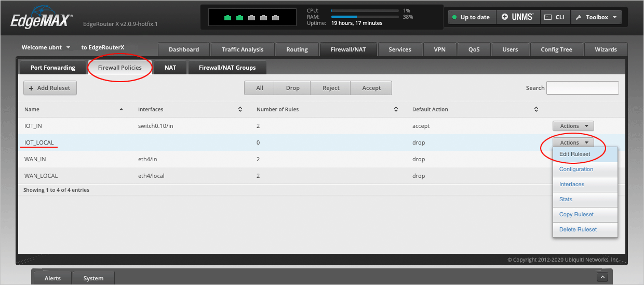
Task: Switch to the NAT sub-tab
Action: coord(170,68)
